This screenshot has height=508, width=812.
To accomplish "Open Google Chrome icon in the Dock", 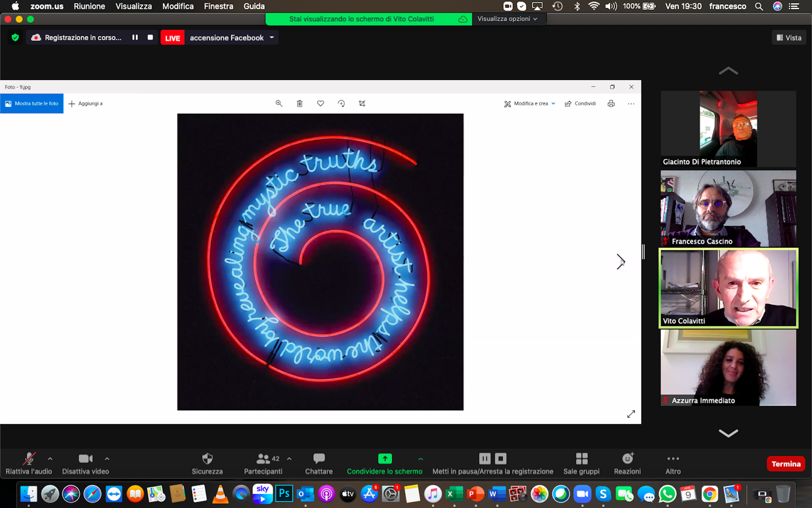I will pos(710,494).
